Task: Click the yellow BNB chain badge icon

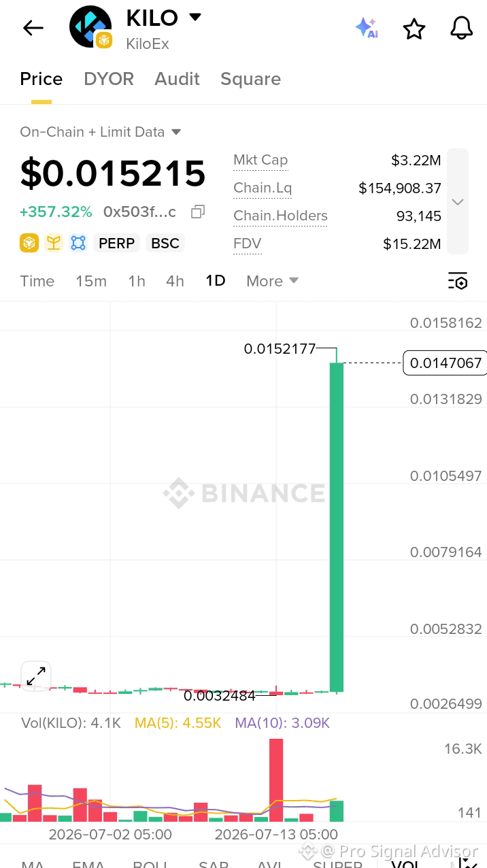Action: [29, 243]
